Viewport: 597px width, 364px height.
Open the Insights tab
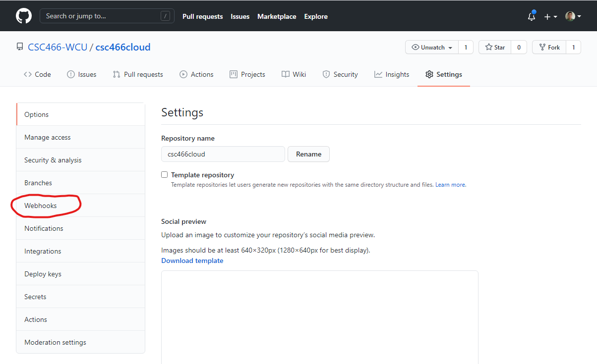392,74
